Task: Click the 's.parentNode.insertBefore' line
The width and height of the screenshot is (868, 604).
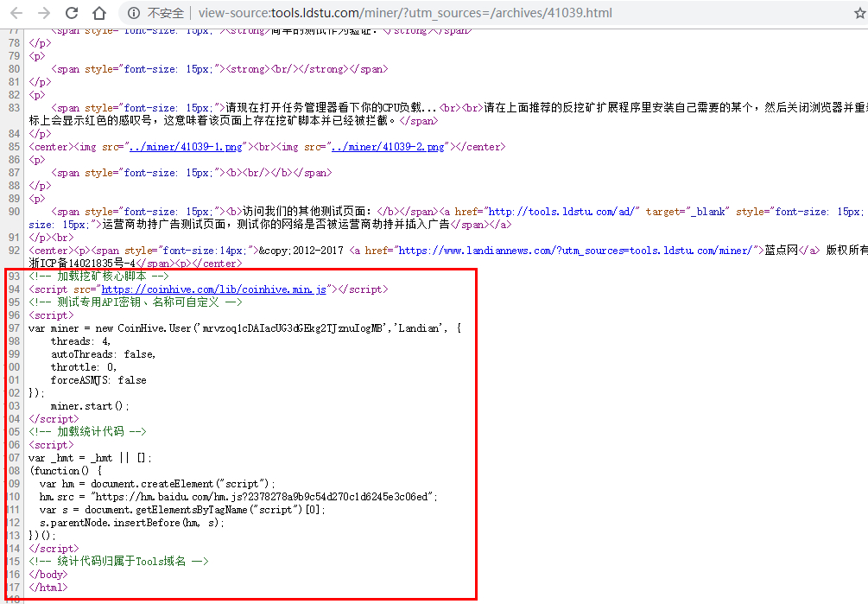Action: (x=132, y=523)
